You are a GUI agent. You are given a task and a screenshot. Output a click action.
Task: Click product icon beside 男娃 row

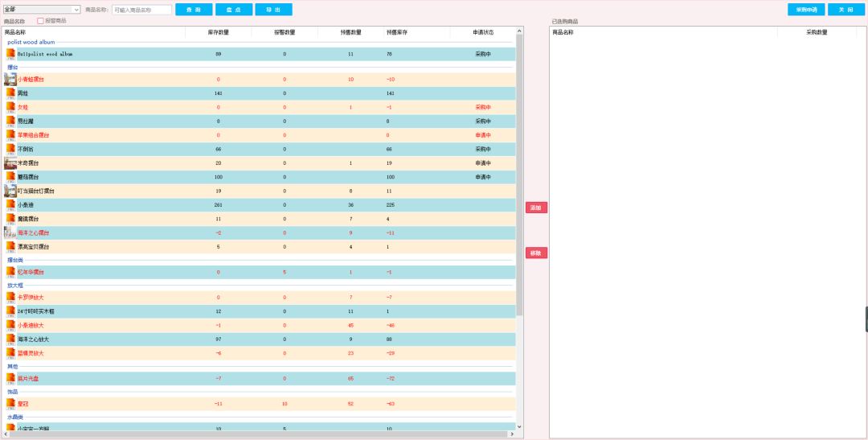click(10, 93)
